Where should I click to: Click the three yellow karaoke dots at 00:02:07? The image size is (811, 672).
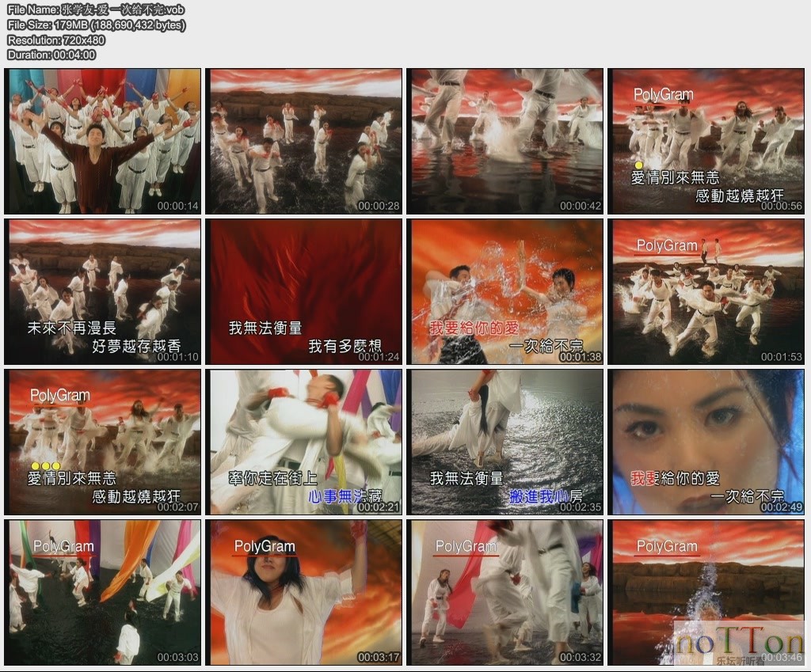[x=45, y=466]
